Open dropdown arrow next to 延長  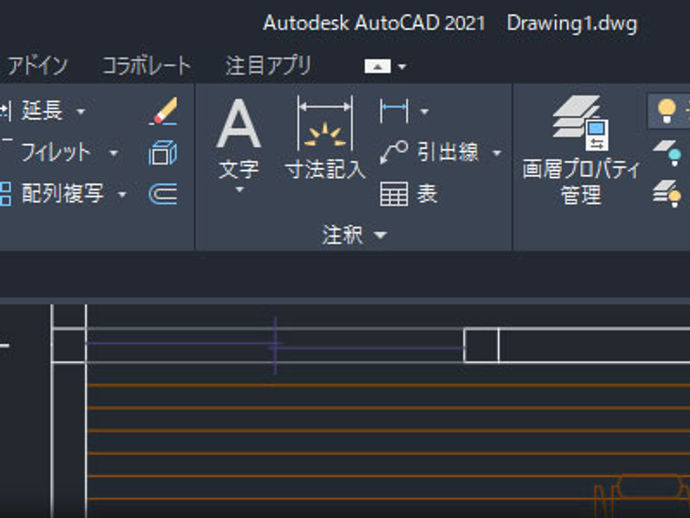(81, 112)
